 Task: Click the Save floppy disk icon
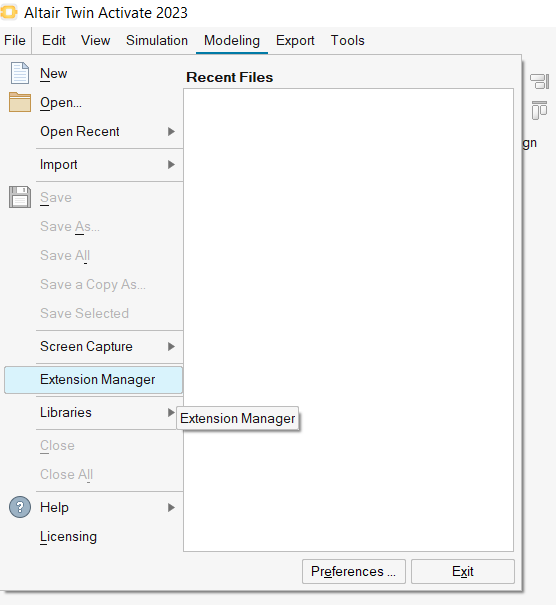point(20,197)
